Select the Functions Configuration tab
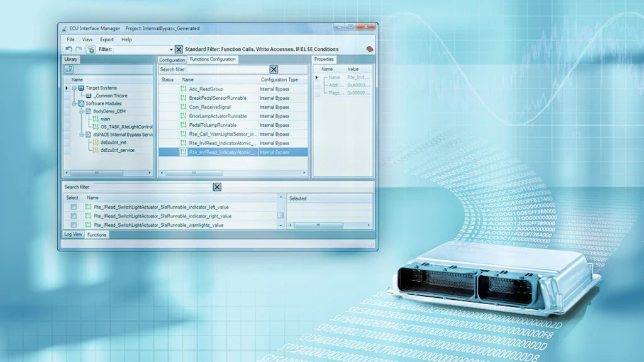Viewport: 644px width, 362px height. tap(213, 60)
